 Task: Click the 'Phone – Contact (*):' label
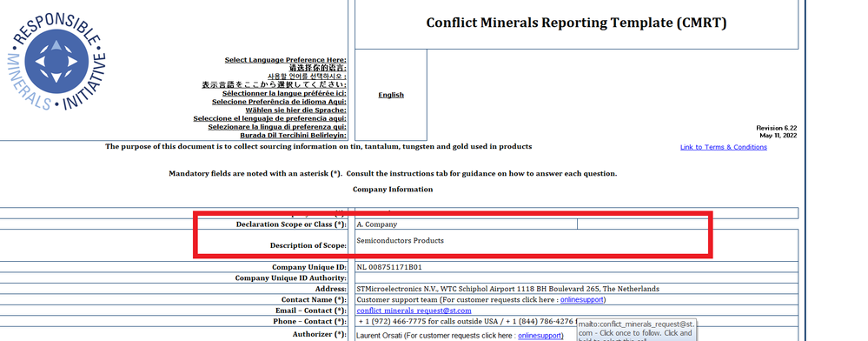tap(310, 322)
